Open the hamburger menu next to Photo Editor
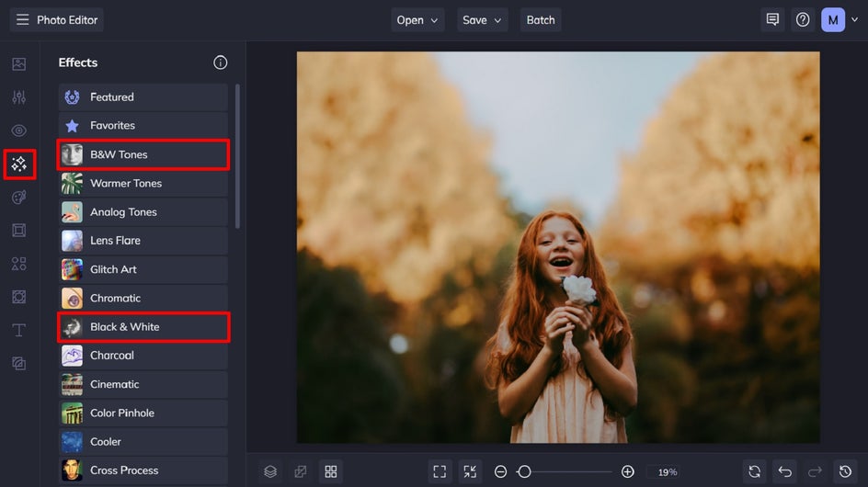 coord(22,20)
